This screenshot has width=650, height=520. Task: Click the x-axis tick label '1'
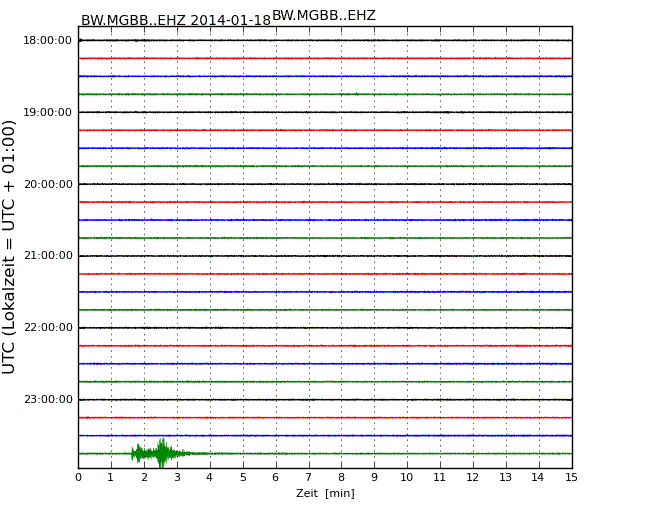110,477
